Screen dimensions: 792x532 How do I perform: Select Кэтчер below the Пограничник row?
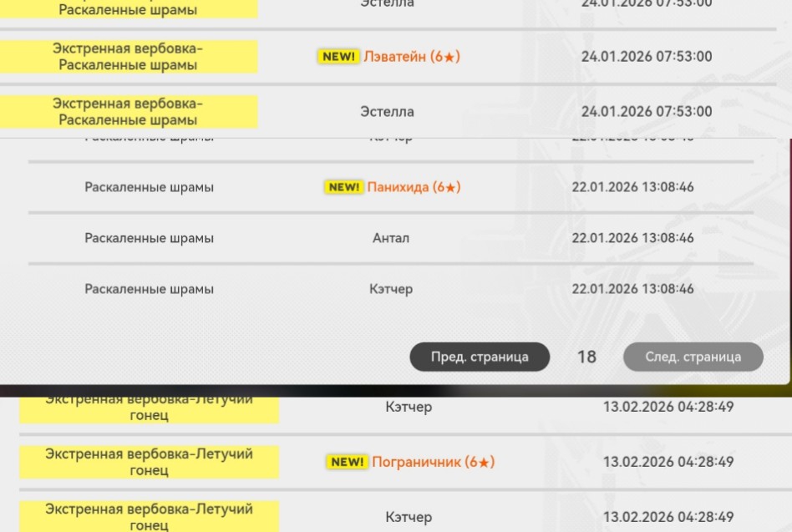click(409, 517)
